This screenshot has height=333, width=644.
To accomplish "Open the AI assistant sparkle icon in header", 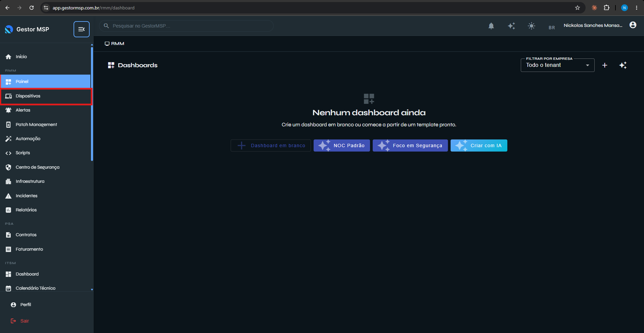I will click(511, 26).
